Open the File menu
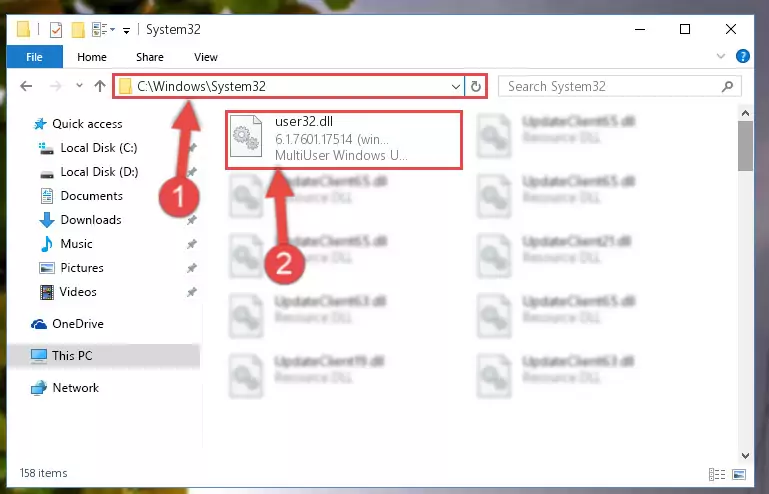This screenshot has height=494, width=769. (x=34, y=57)
